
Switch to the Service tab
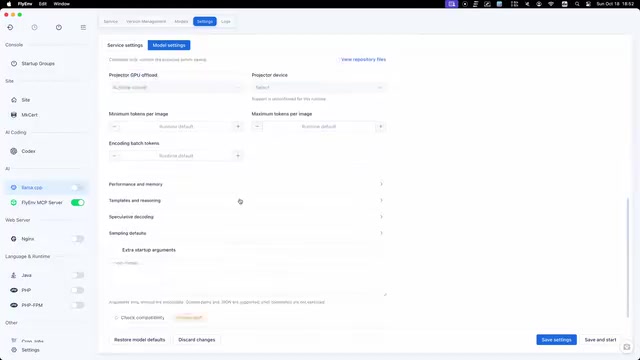click(111, 21)
